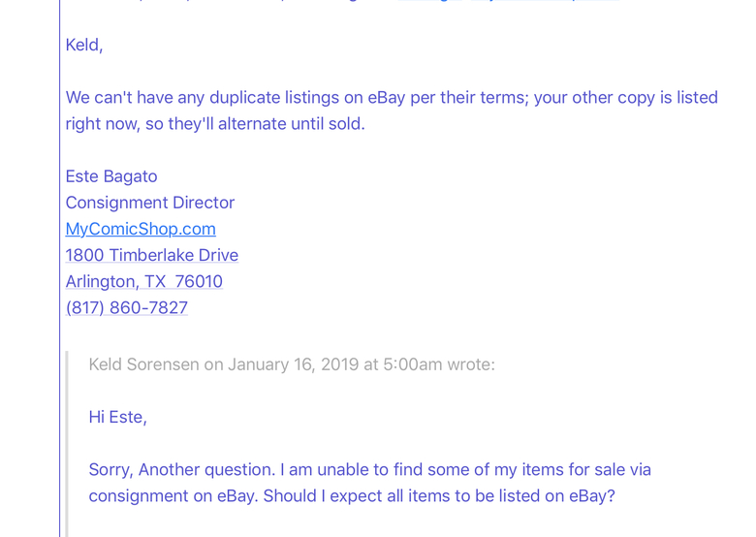
Task: Click the word 'wrote:' in quote header
Action: (471, 364)
